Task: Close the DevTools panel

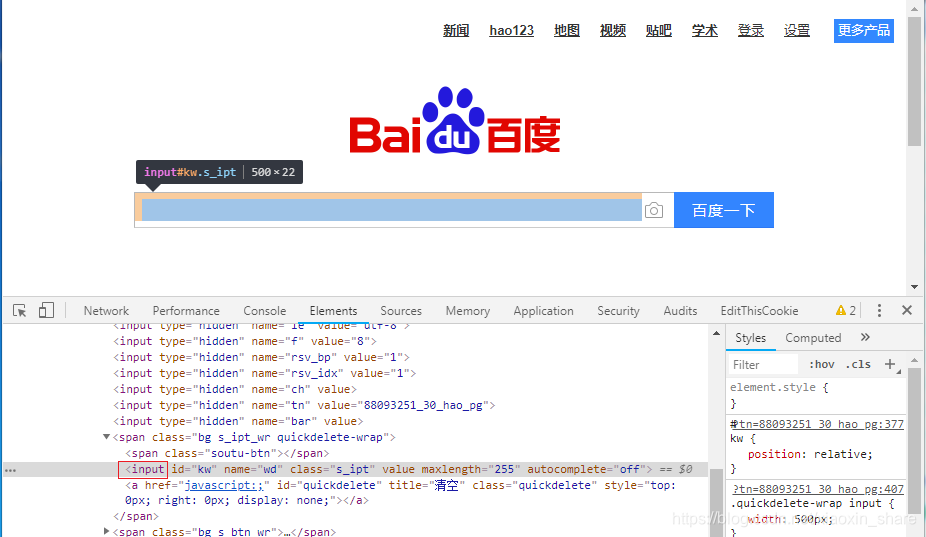Action: click(907, 310)
